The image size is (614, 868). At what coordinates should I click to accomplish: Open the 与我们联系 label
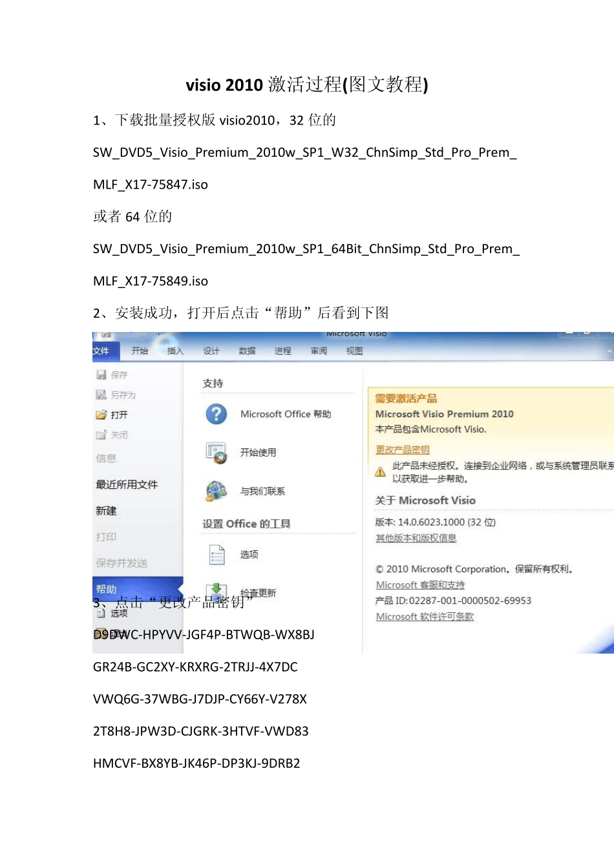[262, 491]
